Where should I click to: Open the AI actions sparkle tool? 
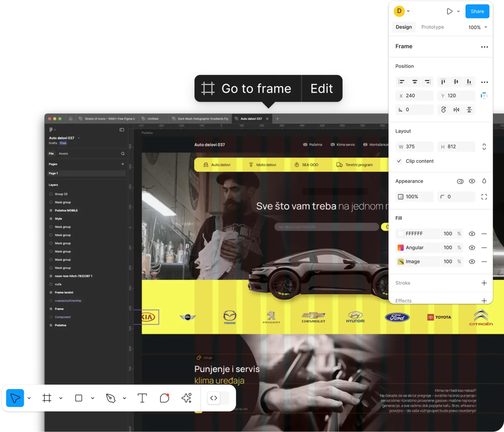click(x=187, y=398)
